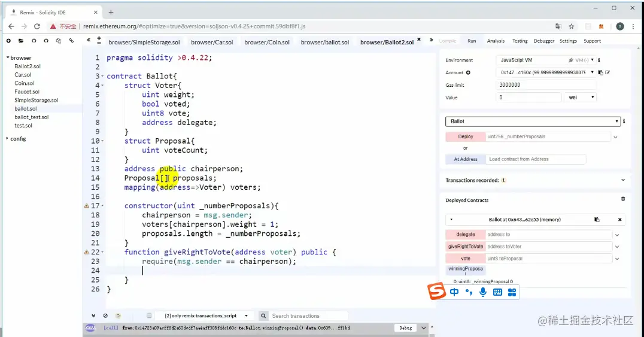Click the Search transactions input field

[308, 315]
